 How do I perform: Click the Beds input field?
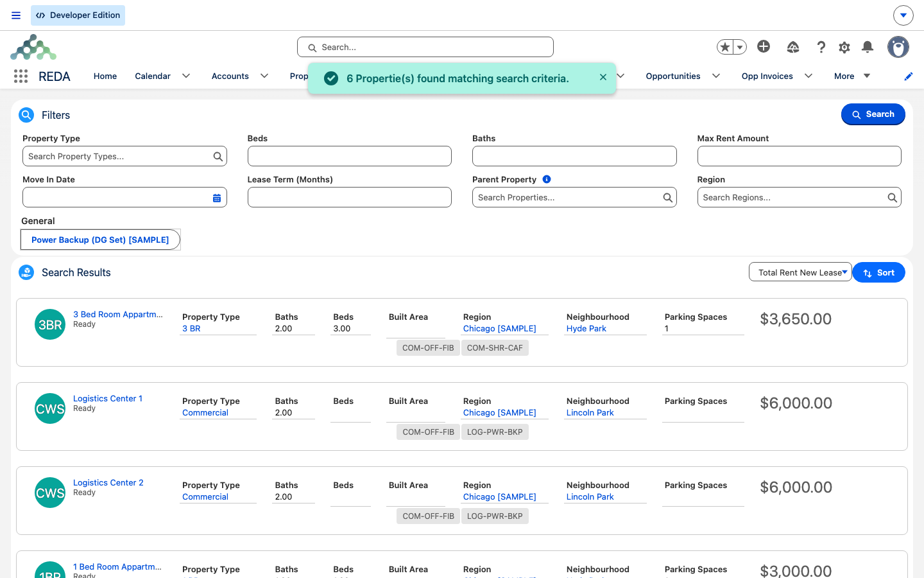tap(350, 156)
